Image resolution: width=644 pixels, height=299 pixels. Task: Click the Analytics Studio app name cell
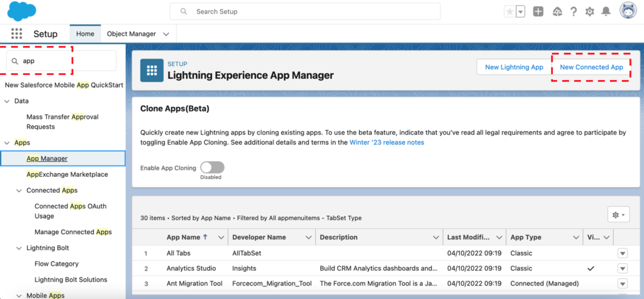[191, 268]
